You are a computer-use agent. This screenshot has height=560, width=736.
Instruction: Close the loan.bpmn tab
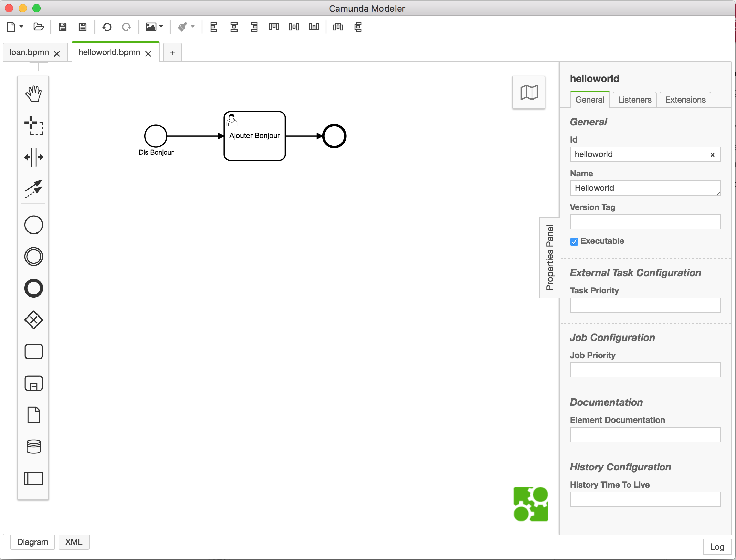[57, 54]
